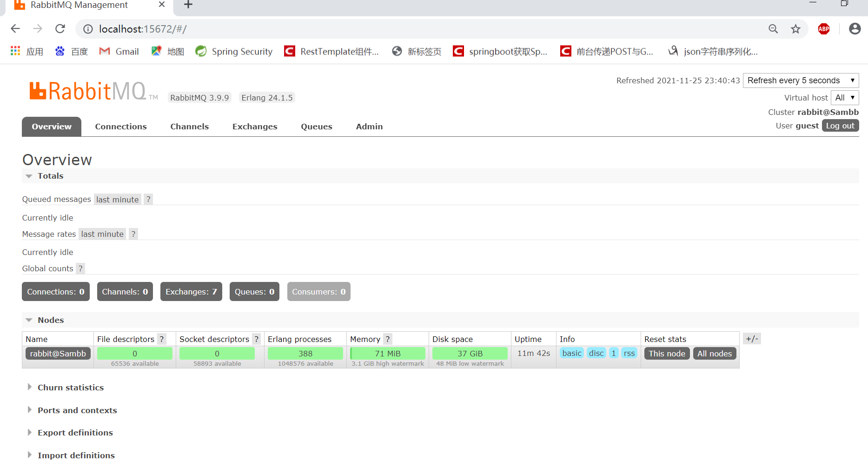The height and width of the screenshot is (462, 868).
Task: Open the RestTemplate组件 bookmark
Action: (x=331, y=51)
